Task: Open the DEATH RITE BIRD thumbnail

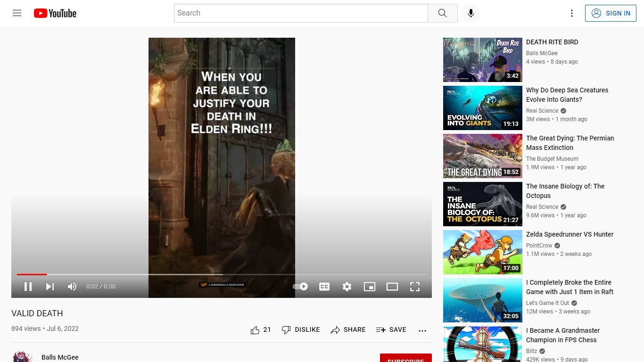Action: [483, 60]
